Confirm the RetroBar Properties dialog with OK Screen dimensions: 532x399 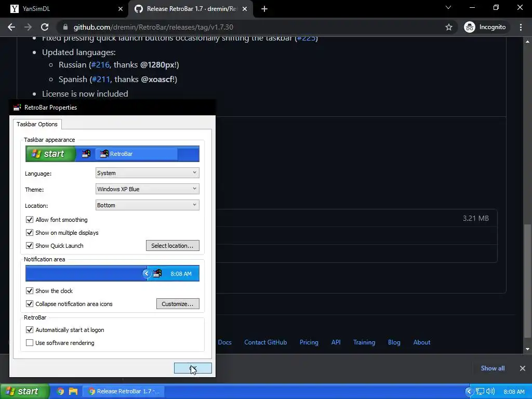click(x=193, y=368)
